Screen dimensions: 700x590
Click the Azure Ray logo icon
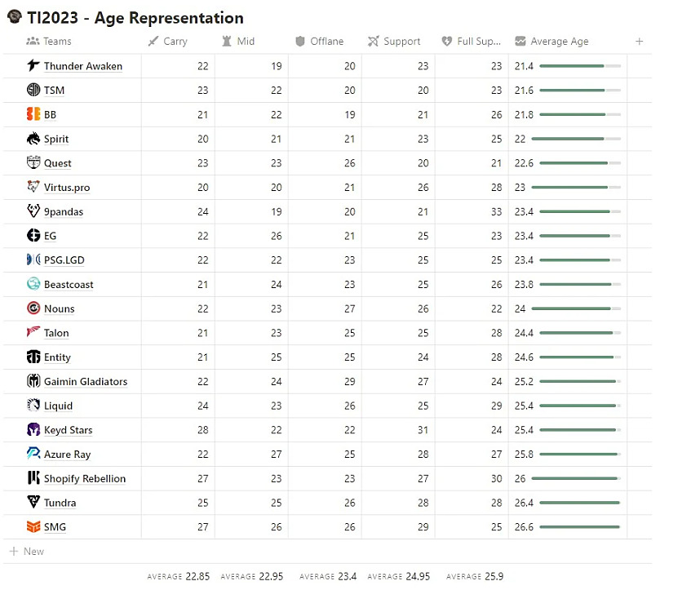(33, 454)
